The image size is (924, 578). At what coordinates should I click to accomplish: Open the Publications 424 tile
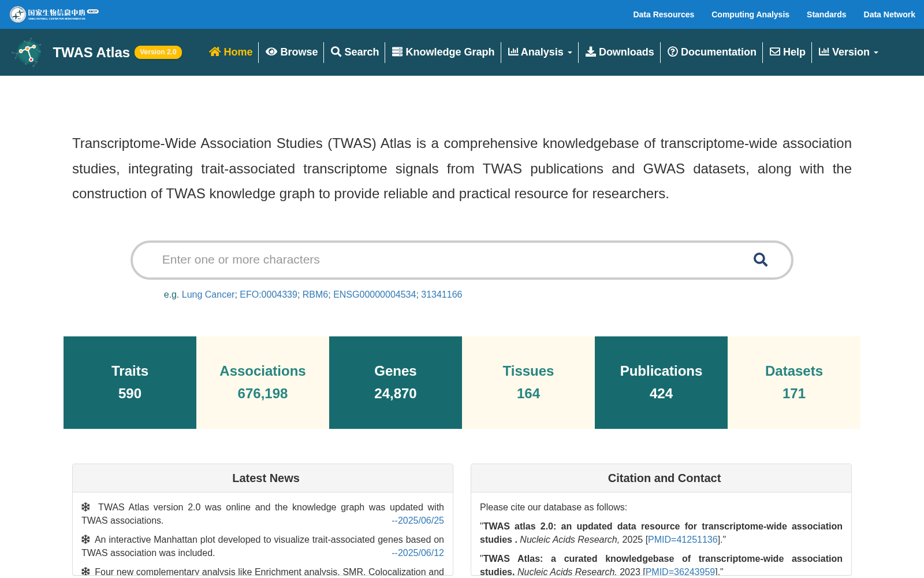[661, 383]
